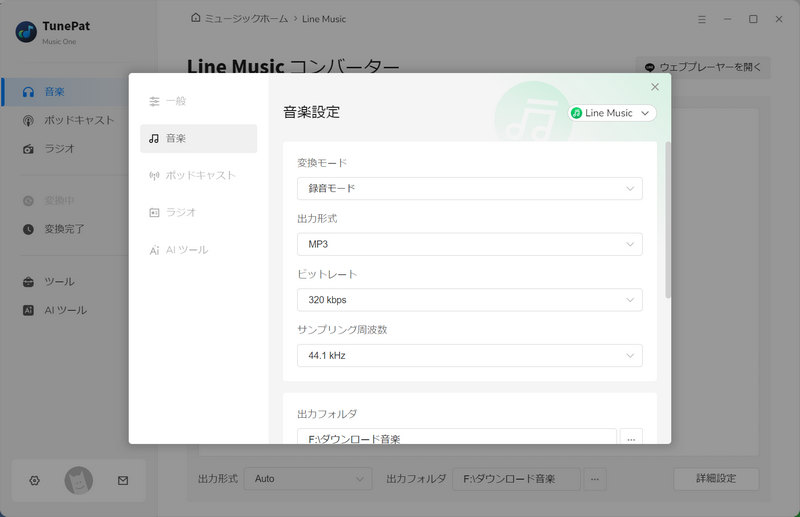Click Line Music コンバーター title text
The height and width of the screenshot is (517, 800).
click(x=293, y=66)
